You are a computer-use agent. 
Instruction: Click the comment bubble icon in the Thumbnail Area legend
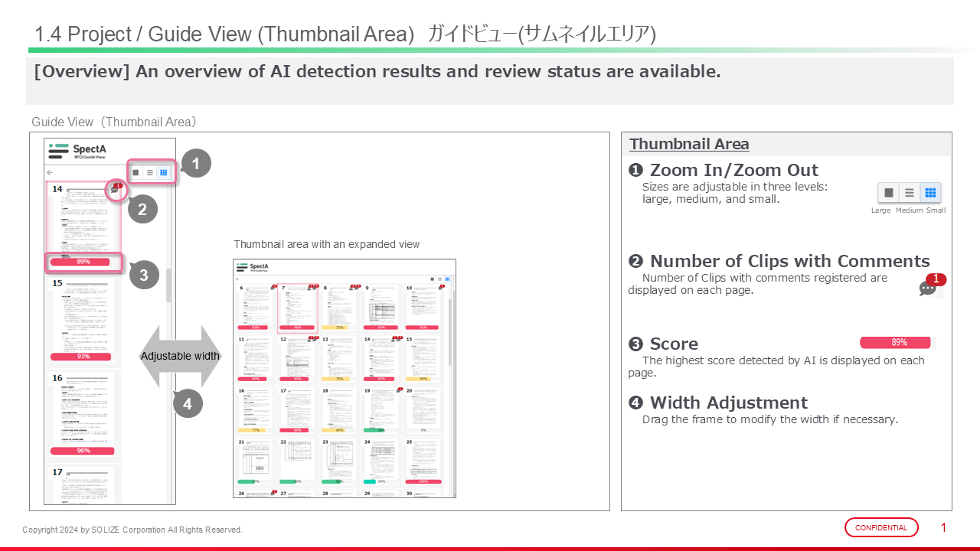coord(928,289)
